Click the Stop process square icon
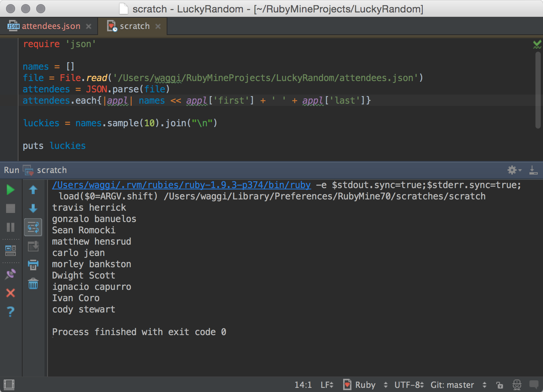The height and width of the screenshot is (392, 543). (x=11, y=208)
